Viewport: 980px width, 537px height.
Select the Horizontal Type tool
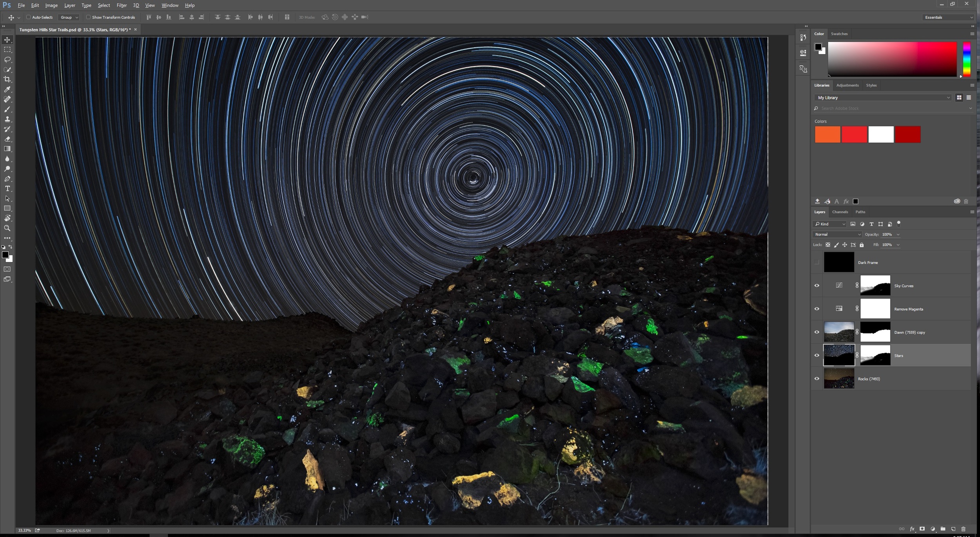tap(7, 188)
